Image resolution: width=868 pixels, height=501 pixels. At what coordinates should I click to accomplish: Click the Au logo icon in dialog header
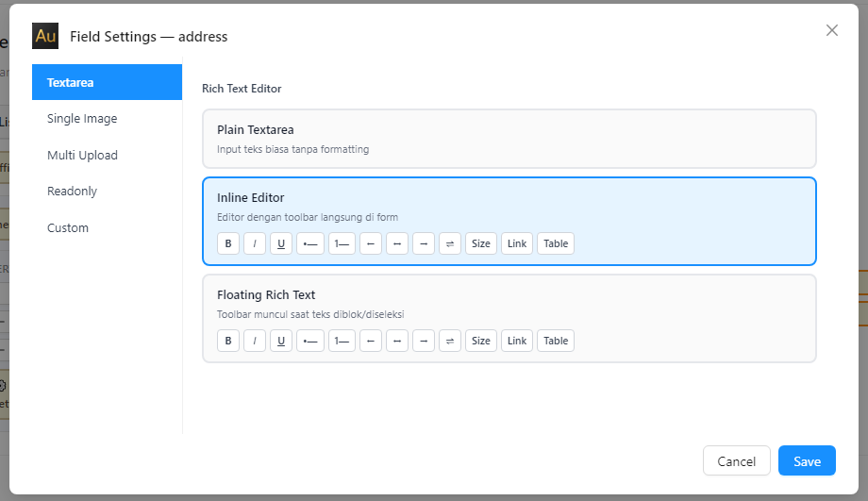click(x=45, y=36)
